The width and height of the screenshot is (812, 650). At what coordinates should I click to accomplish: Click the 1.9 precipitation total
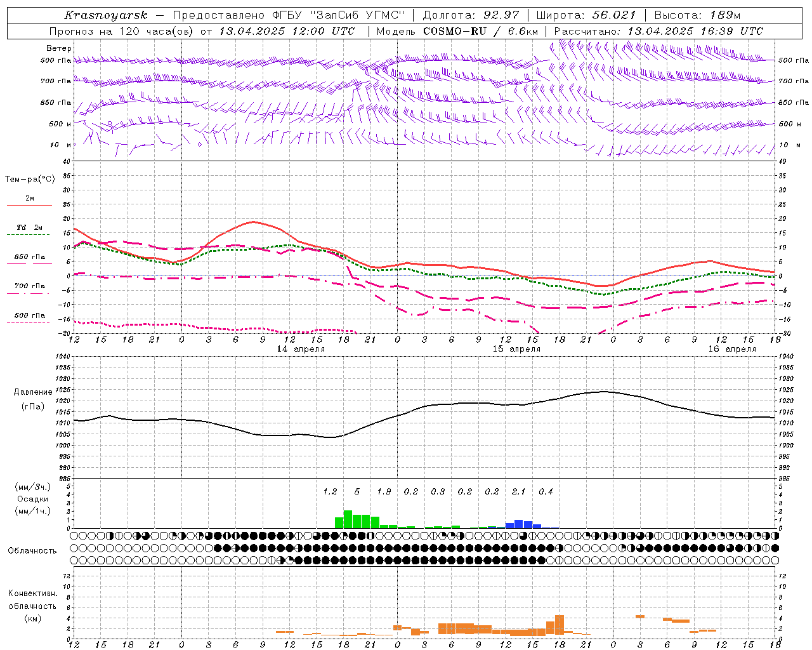pos(384,492)
